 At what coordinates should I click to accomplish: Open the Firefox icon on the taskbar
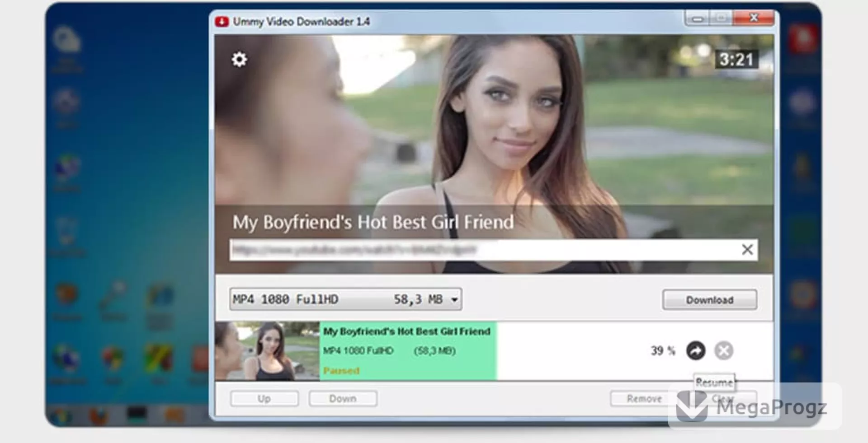pyautogui.click(x=98, y=416)
